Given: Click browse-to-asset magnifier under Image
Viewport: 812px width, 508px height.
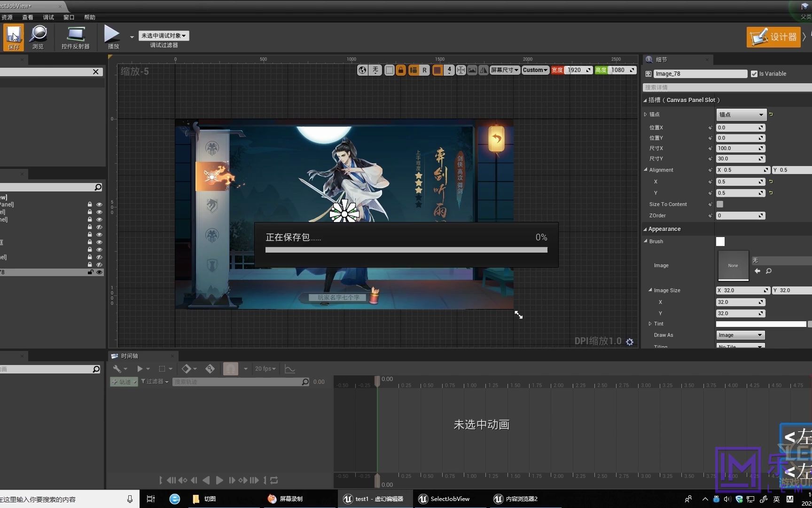Looking at the screenshot, I should [769, 271].
